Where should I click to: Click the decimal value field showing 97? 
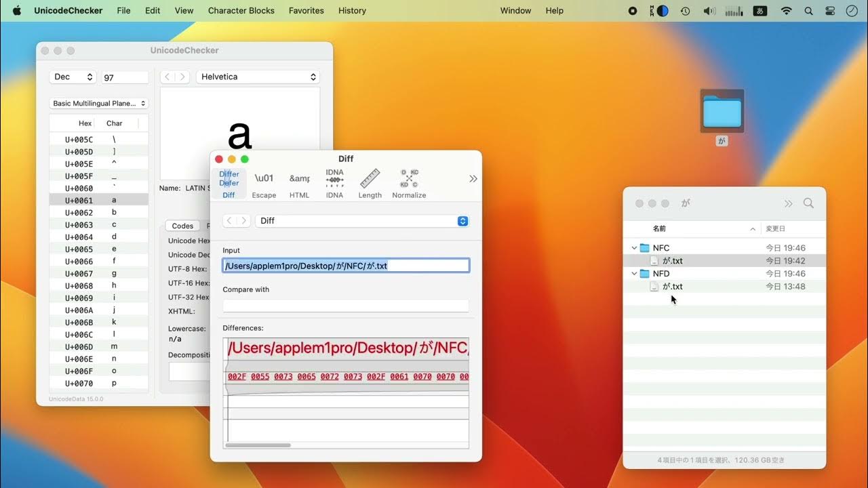[125, 77]
